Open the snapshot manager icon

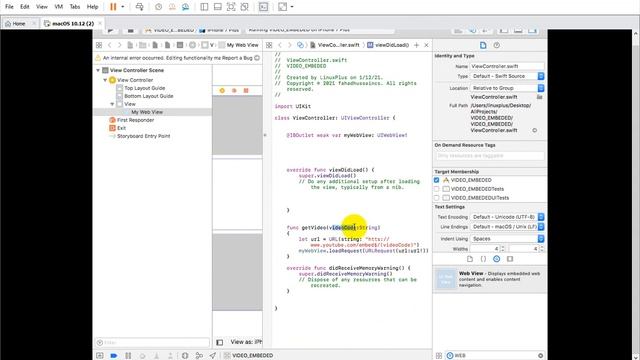[x=185, y=7]
